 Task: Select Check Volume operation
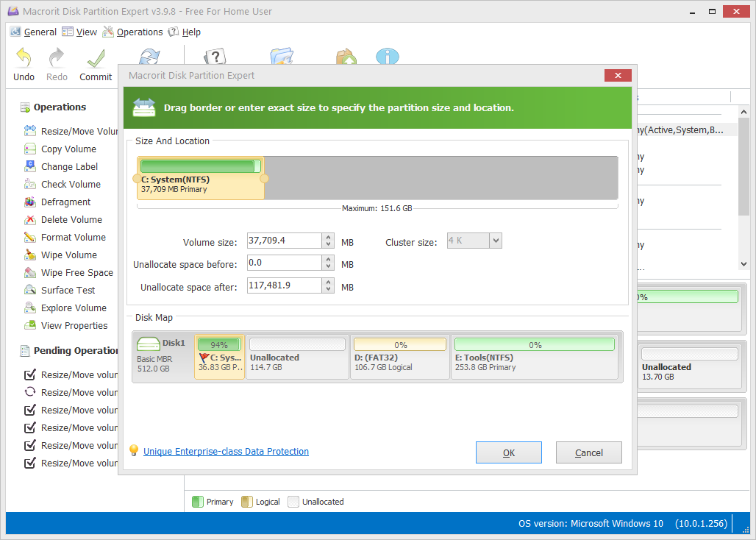tap(63, 184)
